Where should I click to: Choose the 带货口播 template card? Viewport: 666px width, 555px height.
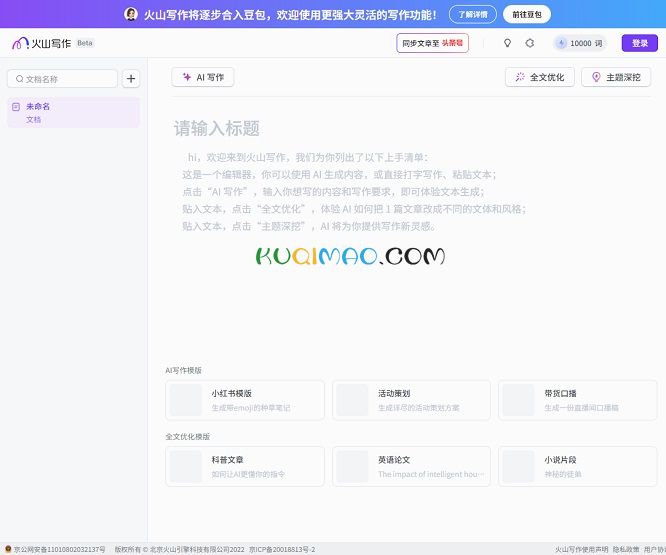point(578,400)
